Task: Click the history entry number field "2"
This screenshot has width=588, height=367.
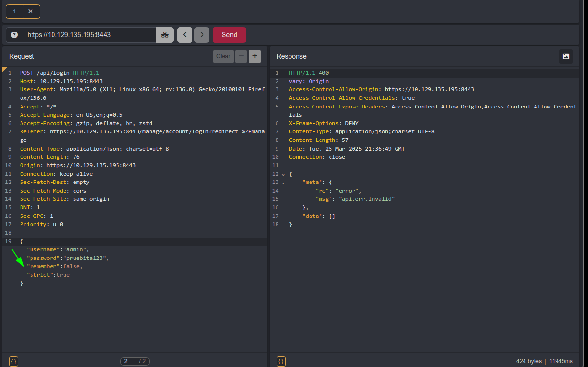Action: coord(128,361)
